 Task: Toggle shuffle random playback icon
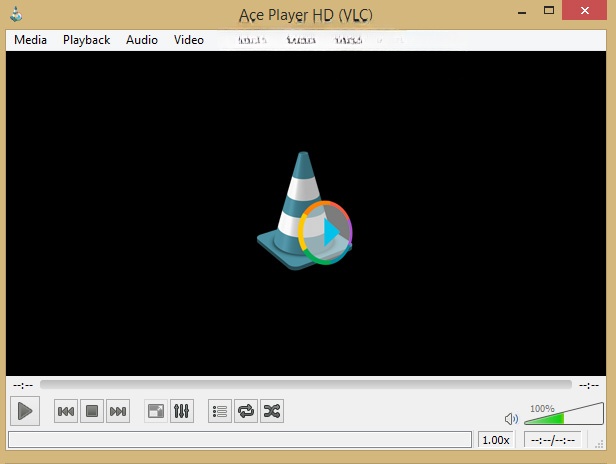point(272,411)
